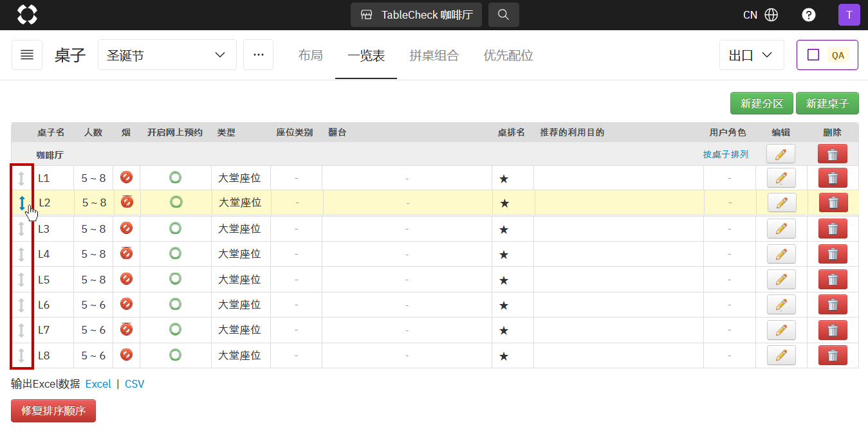Screen dimensions: 868x432
Task: Open the 拼桌组合 tab
Action: coord(434,55)
